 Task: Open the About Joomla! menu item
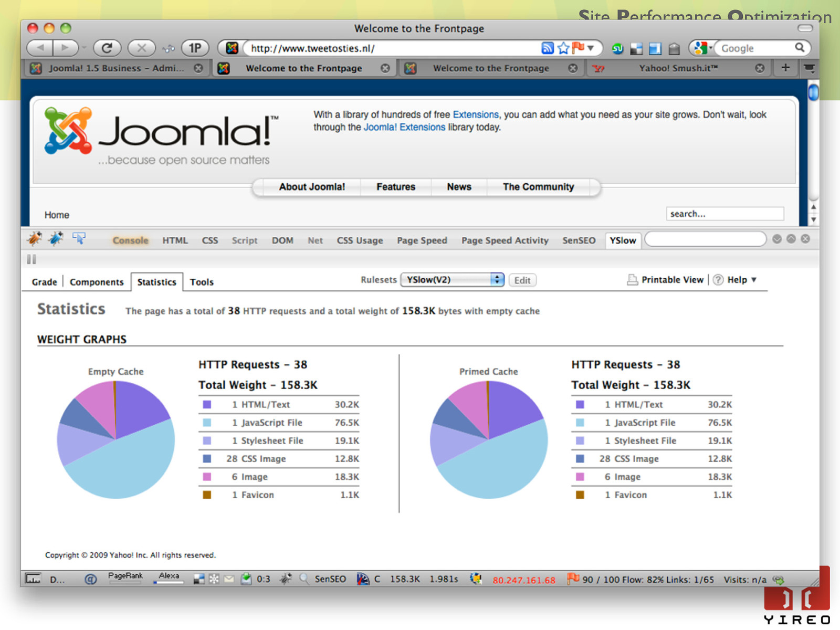click(312, 187)
